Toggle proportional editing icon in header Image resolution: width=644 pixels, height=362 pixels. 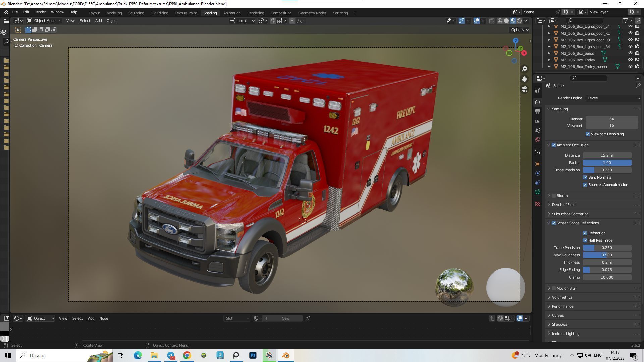pos(292,21)
